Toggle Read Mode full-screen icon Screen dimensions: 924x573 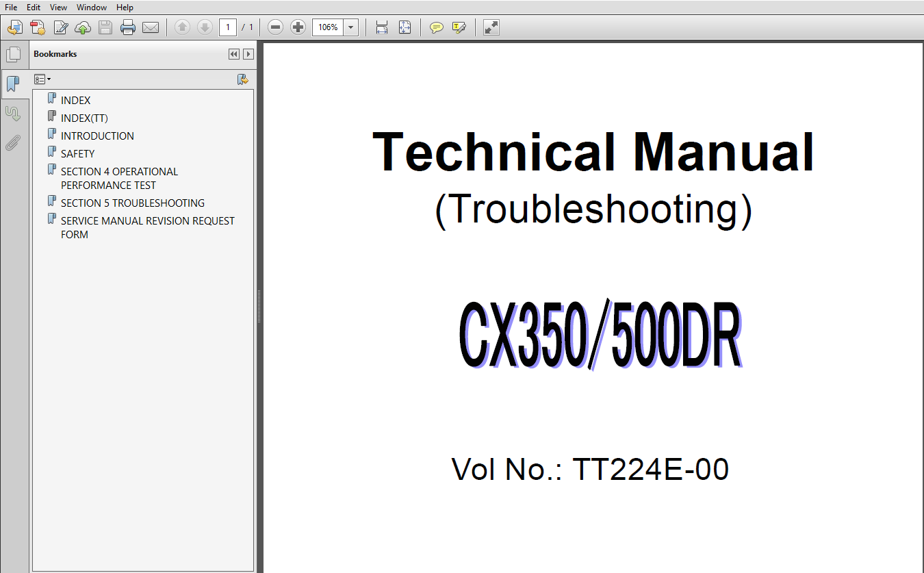491,27
